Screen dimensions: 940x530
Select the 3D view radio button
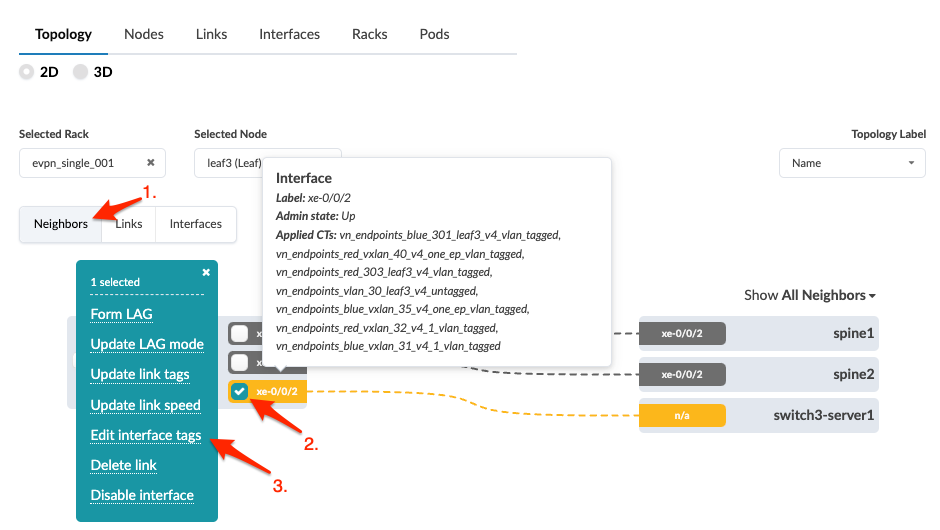(x=81, y=72)
